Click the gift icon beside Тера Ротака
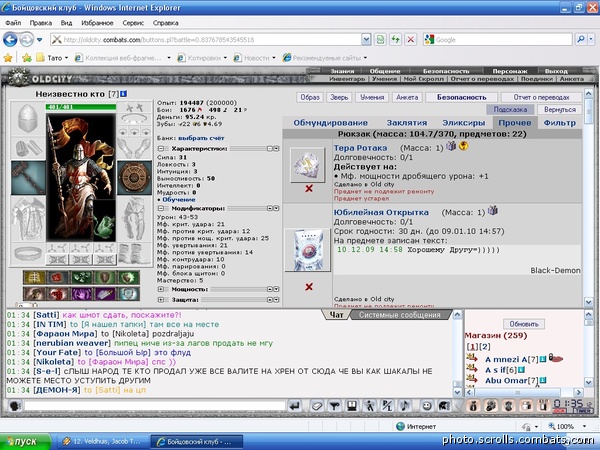Viewport: 600px width, 450px height. (x=451, y=146)
